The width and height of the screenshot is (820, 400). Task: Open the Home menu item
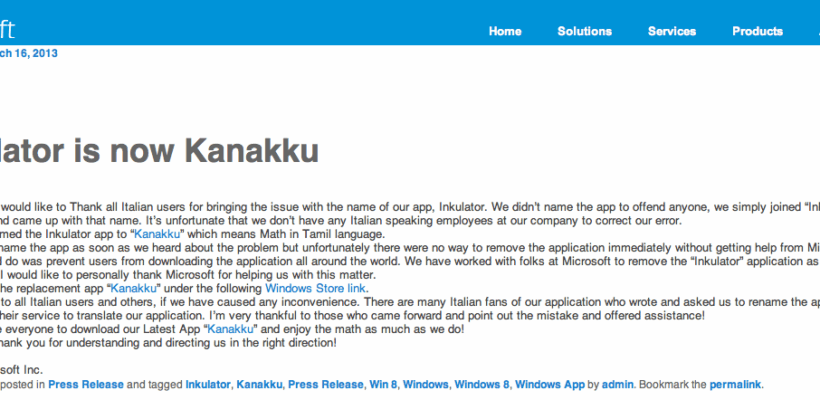(x=505, y=31)
